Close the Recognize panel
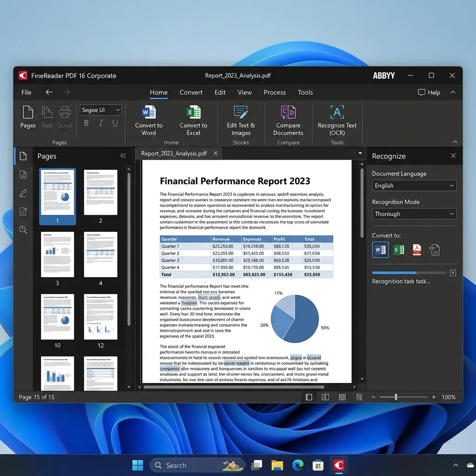 [453, 156]
